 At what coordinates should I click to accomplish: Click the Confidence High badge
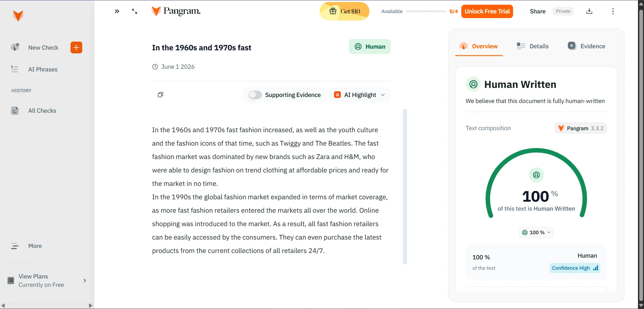575,268
